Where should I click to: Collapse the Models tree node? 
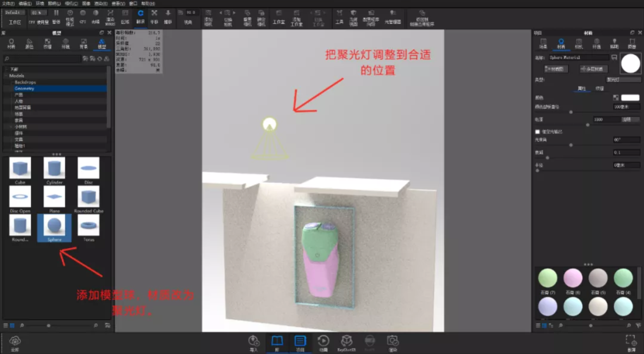click(6, 75)
